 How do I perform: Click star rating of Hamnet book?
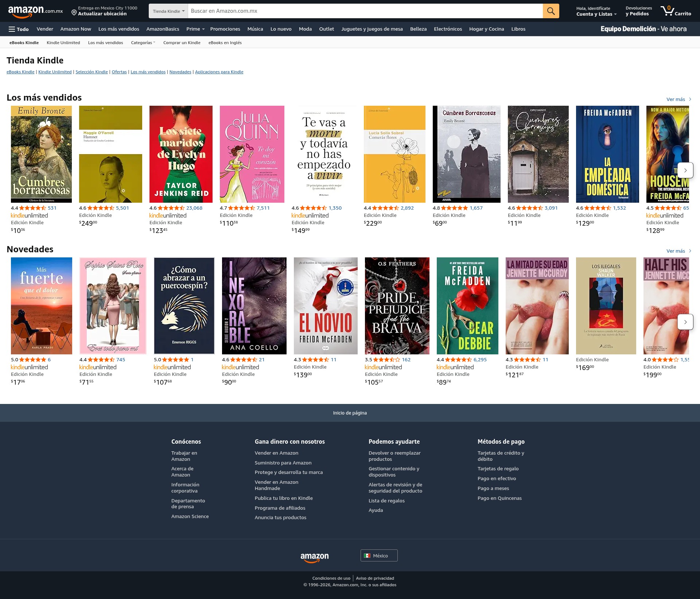pyautogui.click(x=101, y=208)
